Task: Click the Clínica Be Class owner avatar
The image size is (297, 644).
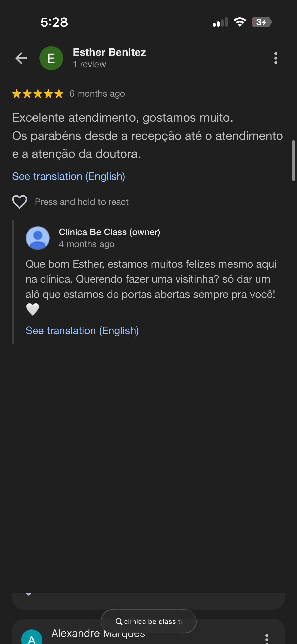Action: pos(38,238)
